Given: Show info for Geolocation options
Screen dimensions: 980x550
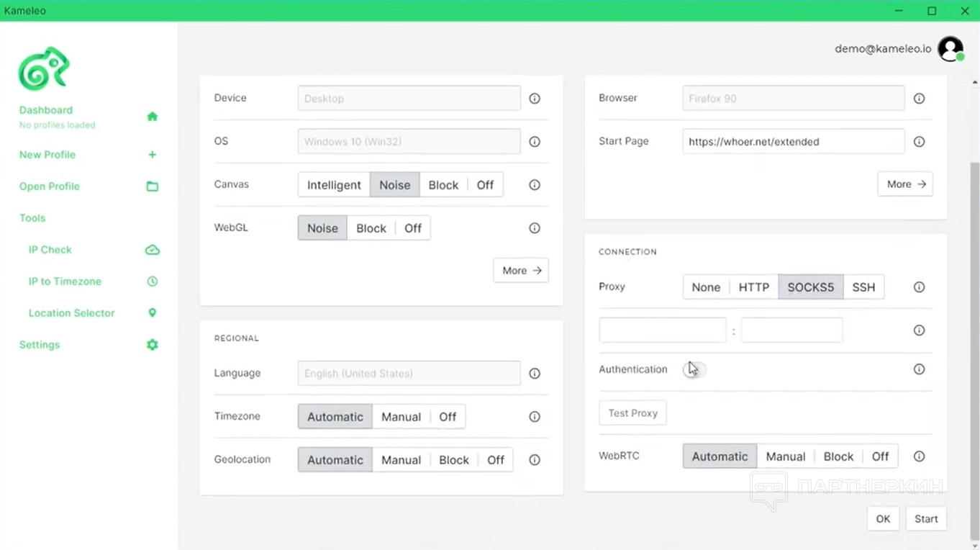Looking at the screenshot, I should (x=535, y=460).
